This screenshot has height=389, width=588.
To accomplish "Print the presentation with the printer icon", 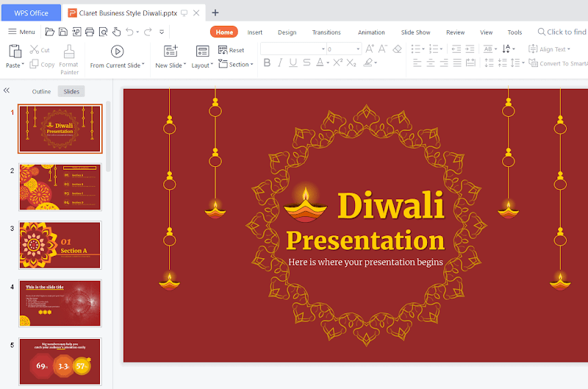I will pyautogui.click(x=90, y=32).
